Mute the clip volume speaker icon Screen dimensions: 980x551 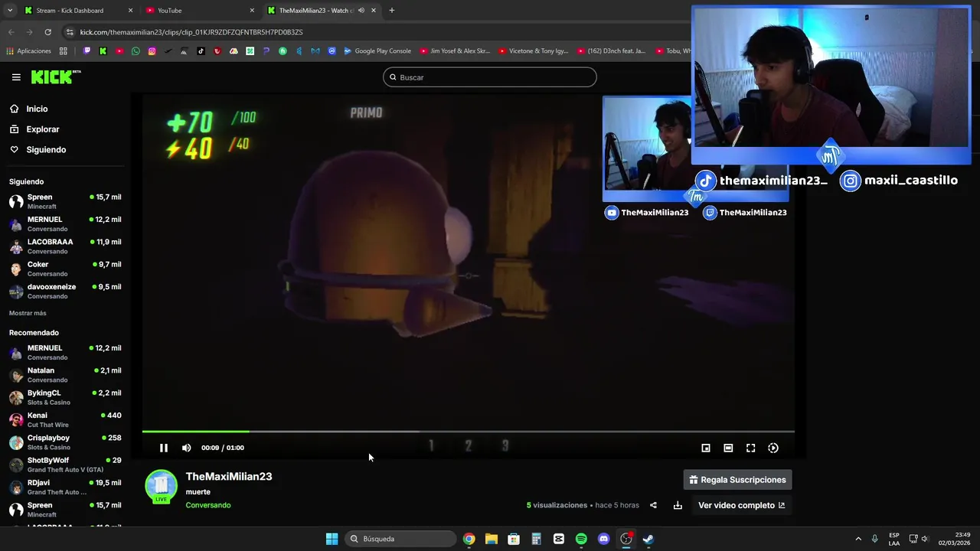[186, 448]
